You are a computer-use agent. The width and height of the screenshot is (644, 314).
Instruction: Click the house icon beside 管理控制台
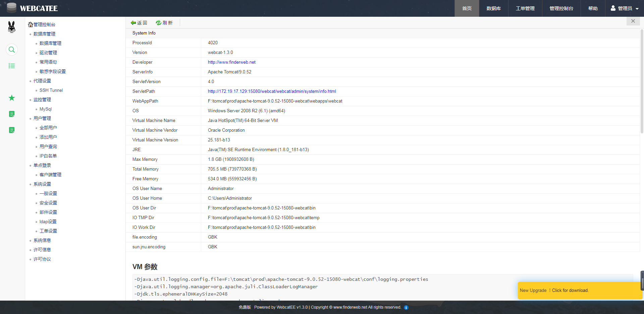coord(31,24)
